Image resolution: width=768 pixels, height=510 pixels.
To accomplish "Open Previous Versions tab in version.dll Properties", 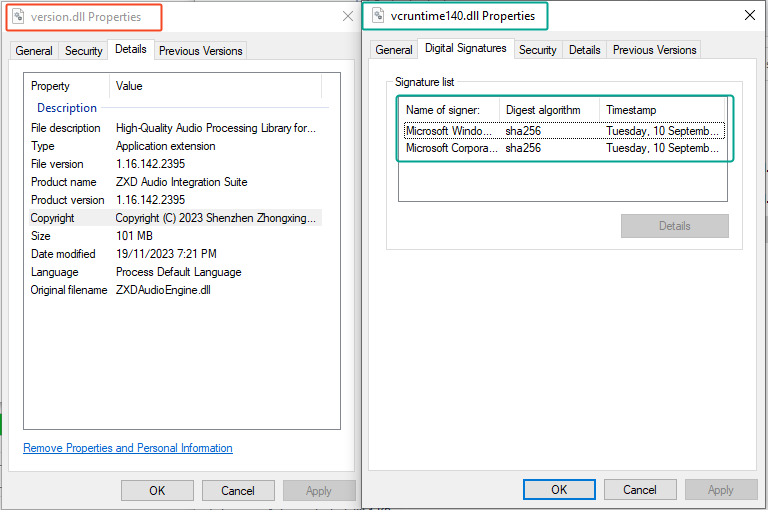I will pos(201,51).
